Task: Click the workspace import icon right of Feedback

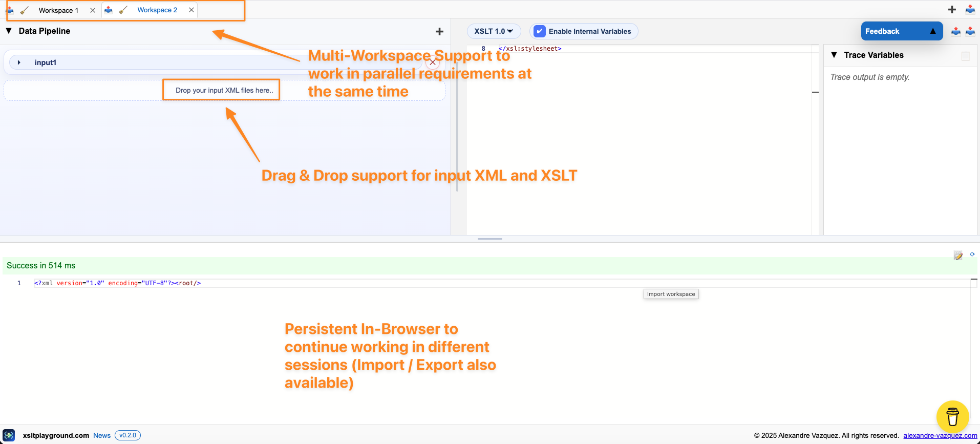Action: [970, 31]
